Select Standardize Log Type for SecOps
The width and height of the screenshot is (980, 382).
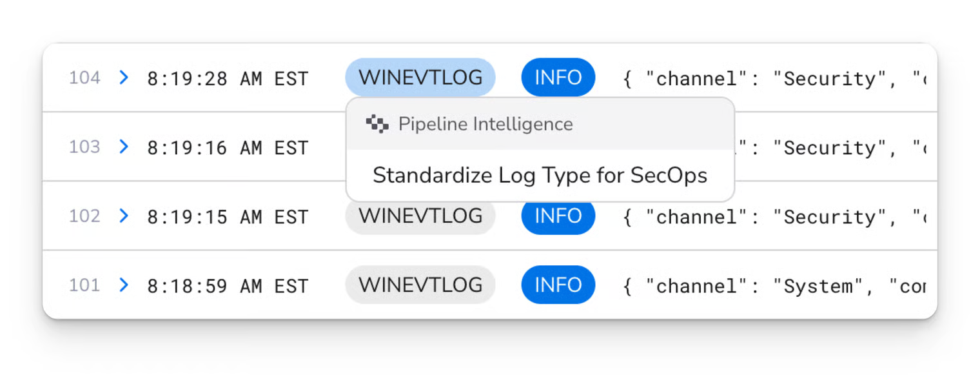540,176
